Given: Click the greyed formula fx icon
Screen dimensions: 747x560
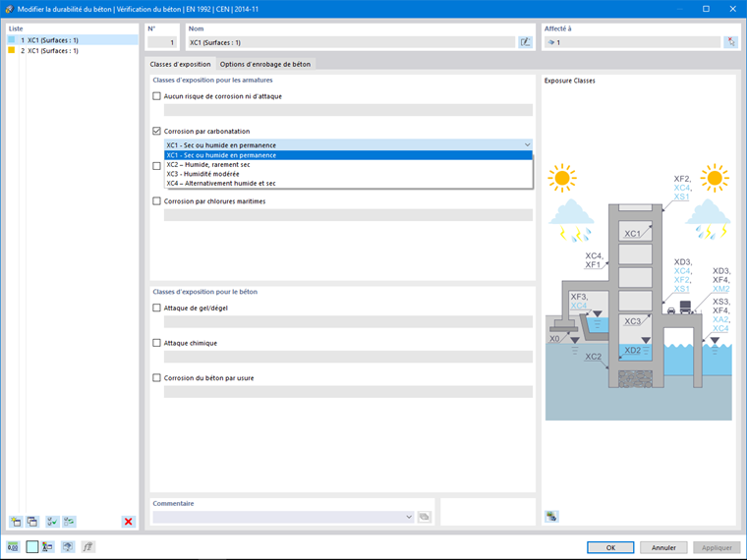Looking at the screenshot, I should 87,546.
